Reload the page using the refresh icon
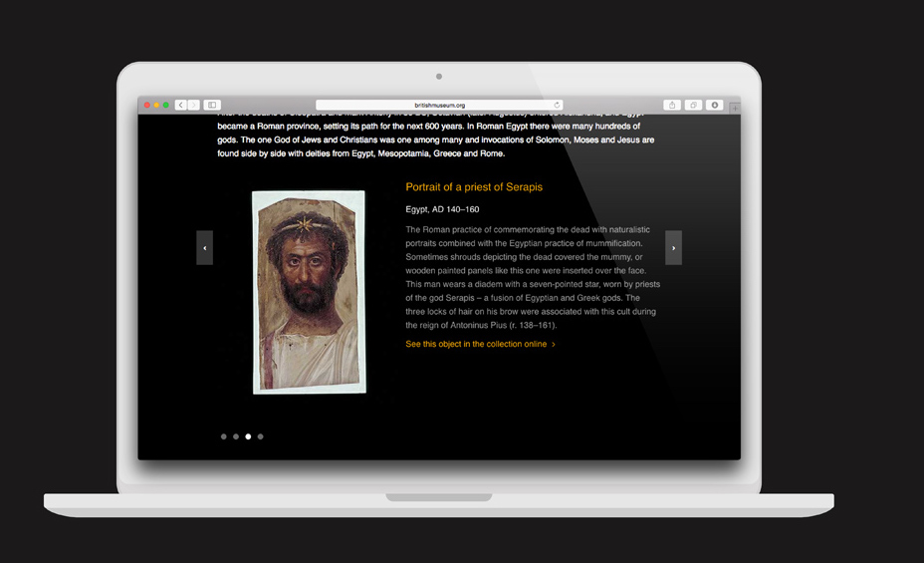 557,105
